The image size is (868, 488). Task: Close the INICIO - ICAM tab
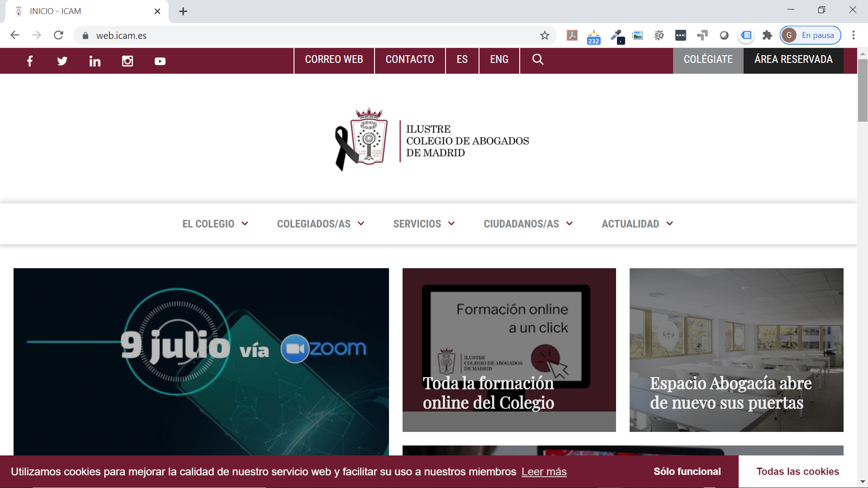pos(157,11)
